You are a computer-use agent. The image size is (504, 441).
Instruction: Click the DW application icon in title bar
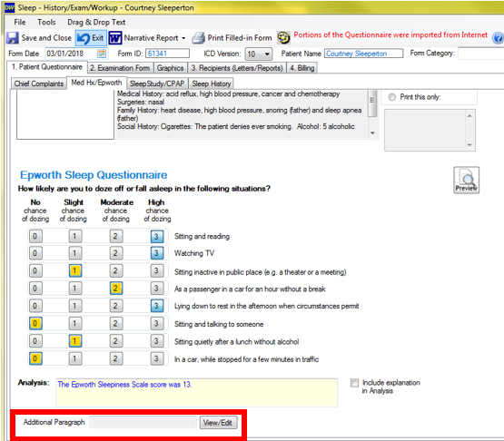point(9,7)
